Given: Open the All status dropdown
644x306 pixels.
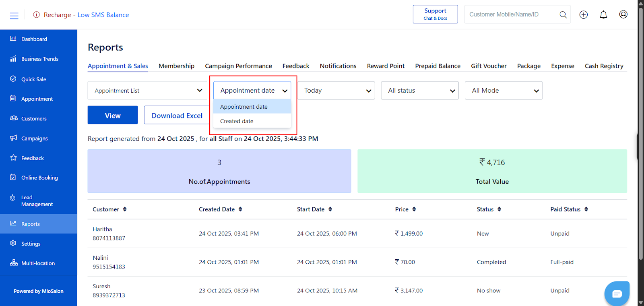Looking at the screenshot, I should 420,91.
